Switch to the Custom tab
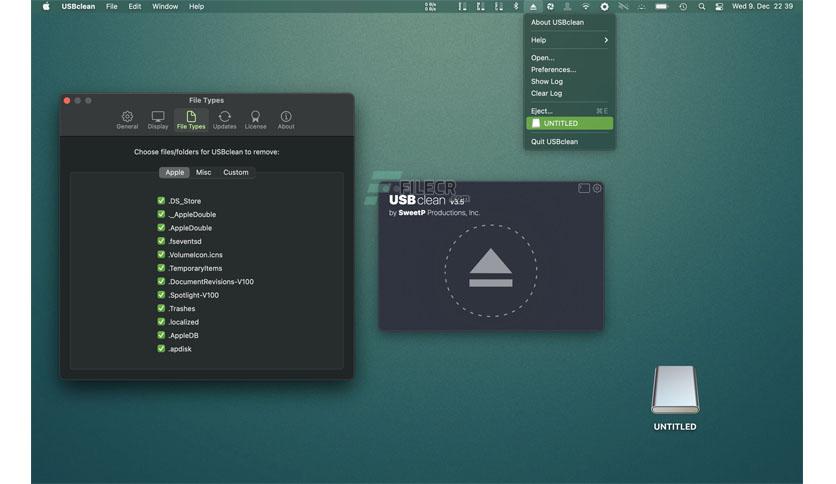 236,172
